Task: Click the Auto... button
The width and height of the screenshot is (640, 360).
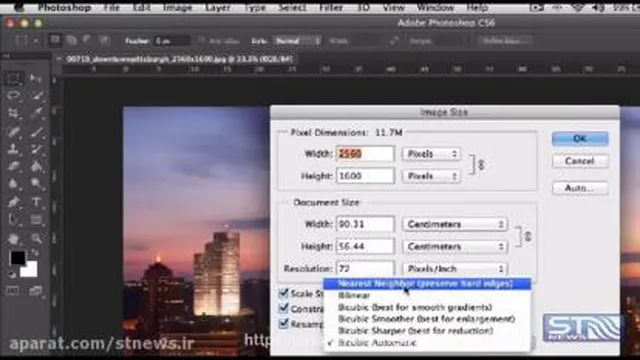Action: point(580,188)
